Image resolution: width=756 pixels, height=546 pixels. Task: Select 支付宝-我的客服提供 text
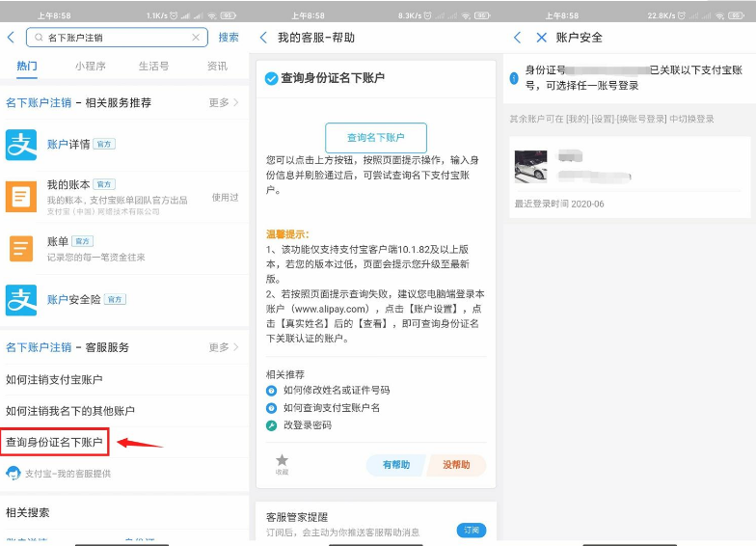coord(67,474)
